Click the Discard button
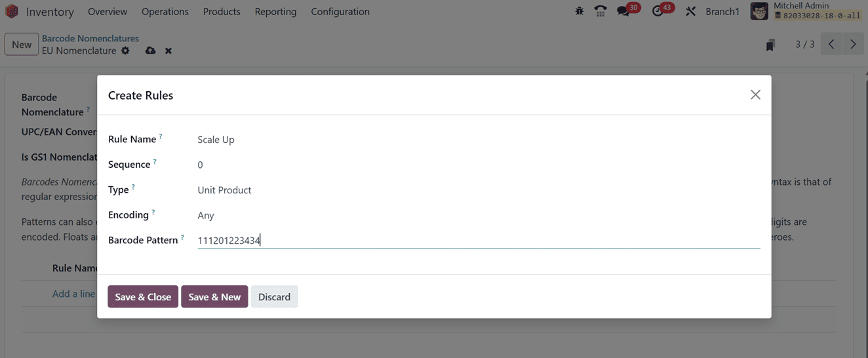868x358 pixels. (274, 297)
